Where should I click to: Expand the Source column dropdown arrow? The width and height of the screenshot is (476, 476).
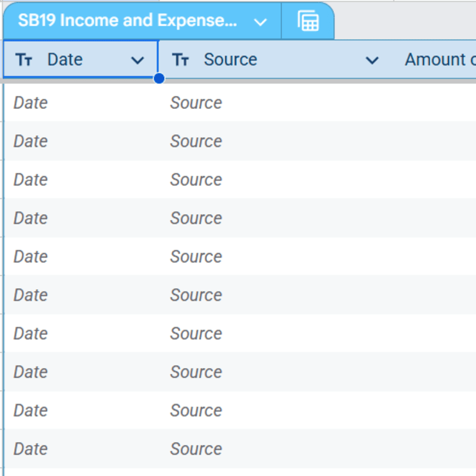pos(372,59)
